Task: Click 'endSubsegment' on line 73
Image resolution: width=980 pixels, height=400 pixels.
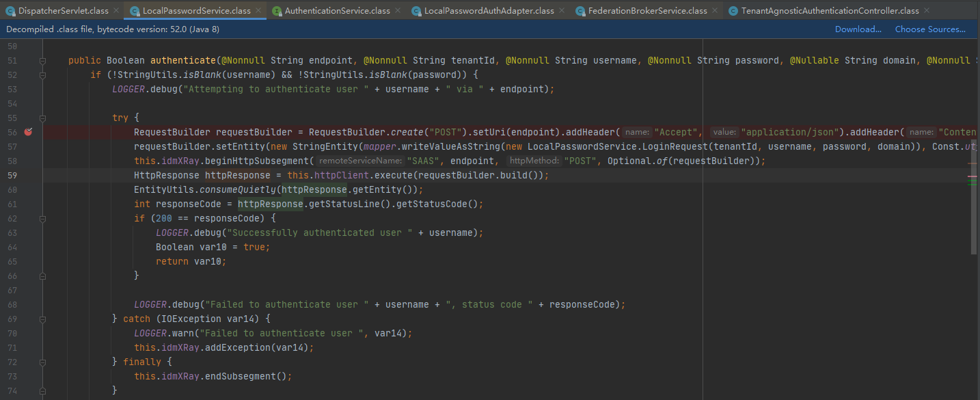Action: 241,376
